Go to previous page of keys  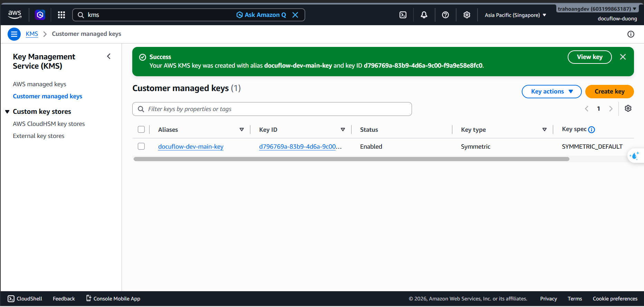[587, 109]
